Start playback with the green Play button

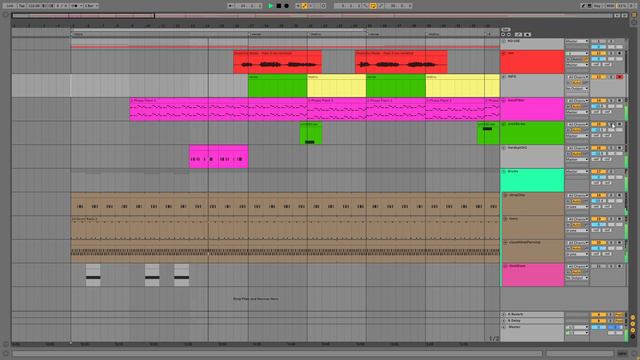[271, 6]
